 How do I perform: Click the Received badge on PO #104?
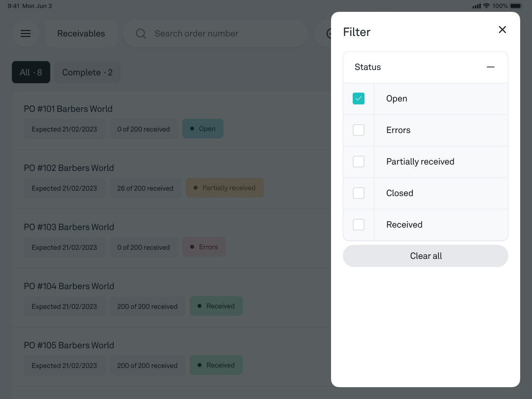(x=216, y=306)
